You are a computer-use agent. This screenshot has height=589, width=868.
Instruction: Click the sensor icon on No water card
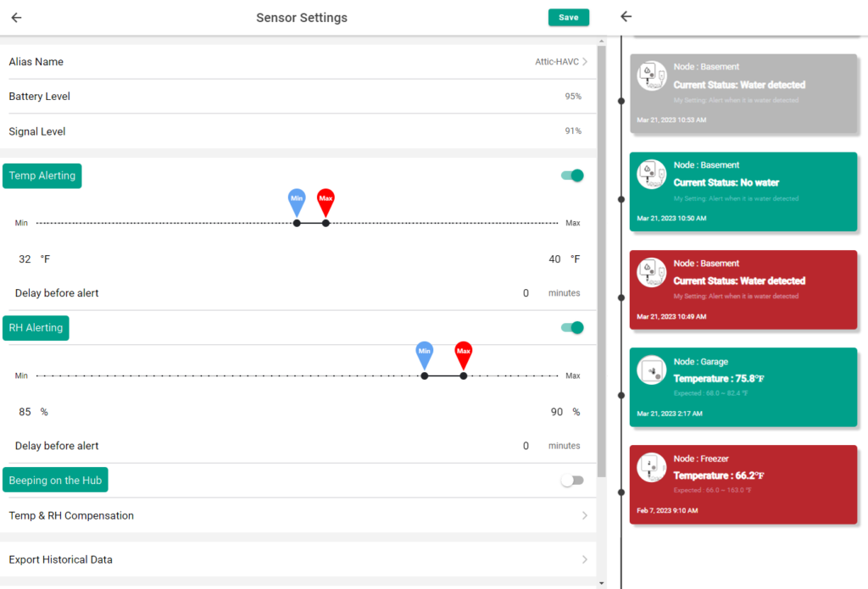[x=652, y=174]
